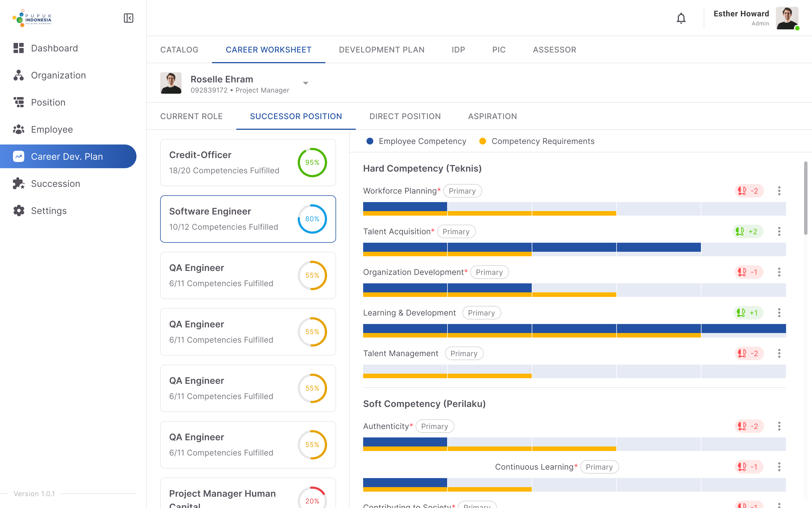
Task: Collapse the sidebar panel icon
Action: click(129, 18)
